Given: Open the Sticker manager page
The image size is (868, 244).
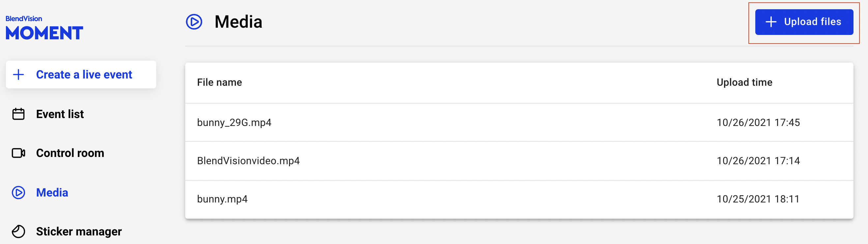Looking at the screenshot, I should coord(78,231).
